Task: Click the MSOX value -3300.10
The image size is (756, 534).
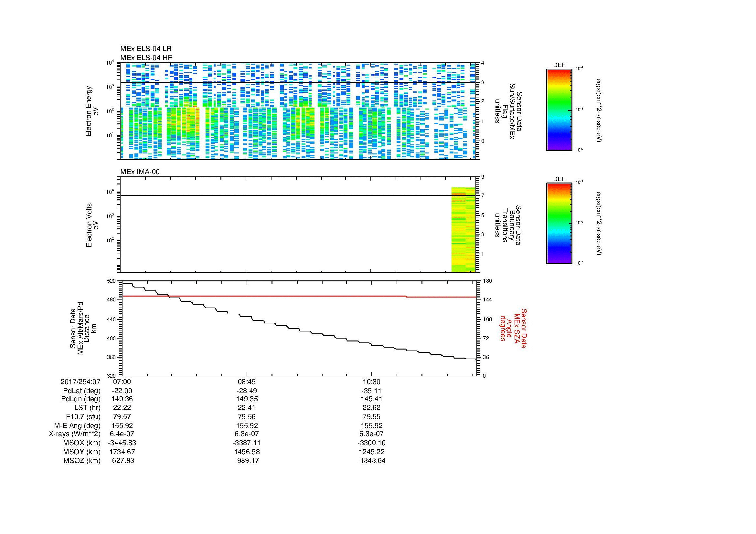Action: (371, 443)
